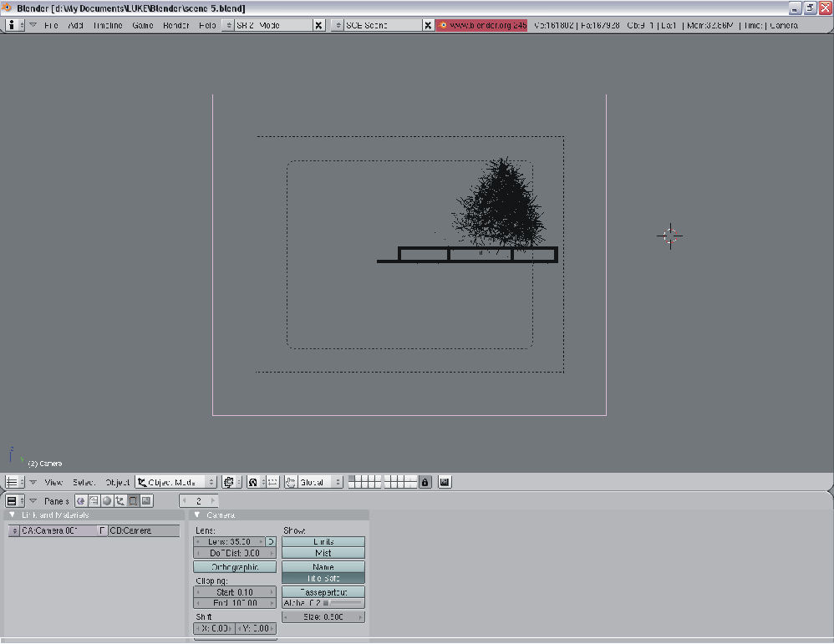Screen dimensions: 834x644
Task: Increase the current frame number
Action: [x=213, y=501]
